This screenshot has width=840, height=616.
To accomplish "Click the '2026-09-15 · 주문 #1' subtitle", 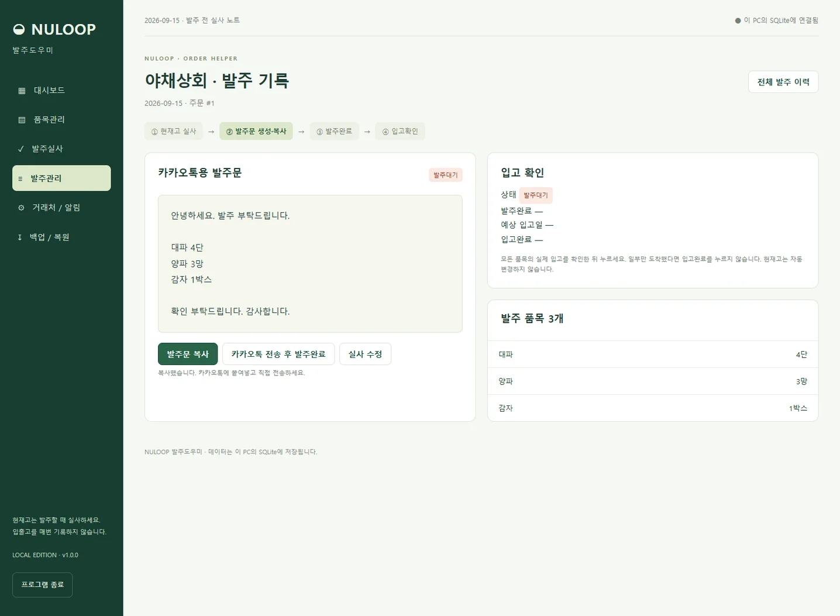I will pos(180,103).
